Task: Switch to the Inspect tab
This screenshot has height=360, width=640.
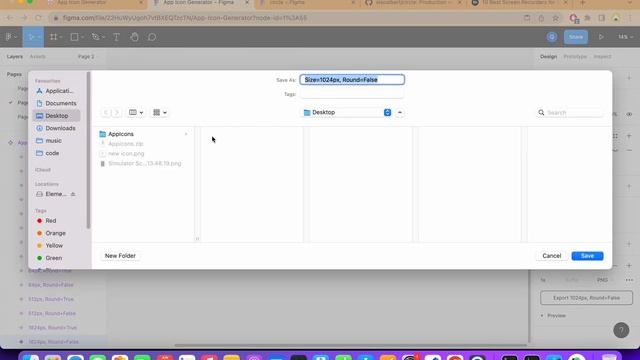Action: pyautogui.click(x=602, y=57)
